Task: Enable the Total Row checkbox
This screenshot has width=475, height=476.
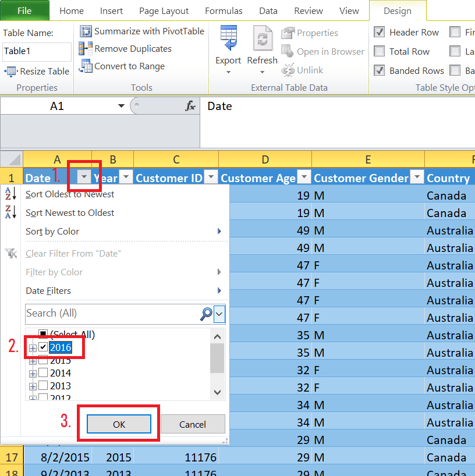Action: point(380,52)
